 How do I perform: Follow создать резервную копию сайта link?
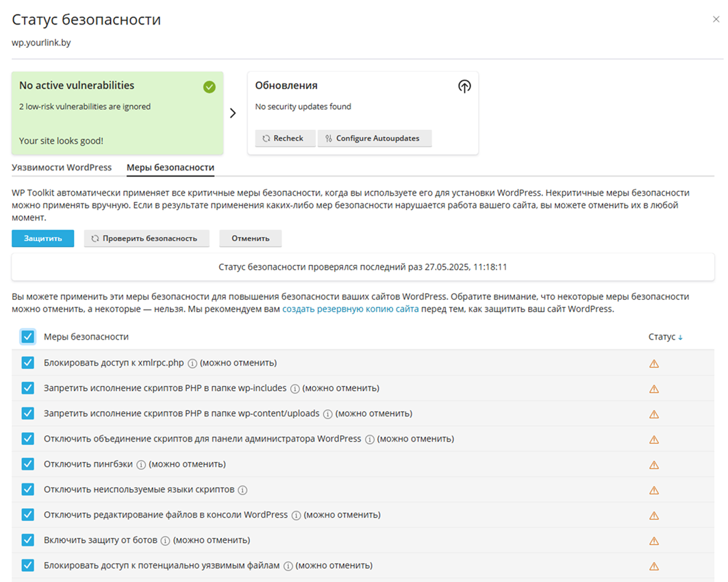coord(351,309)
